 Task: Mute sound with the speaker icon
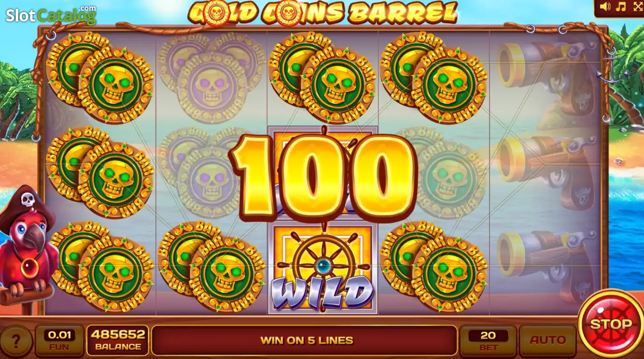tap(605, 7)
